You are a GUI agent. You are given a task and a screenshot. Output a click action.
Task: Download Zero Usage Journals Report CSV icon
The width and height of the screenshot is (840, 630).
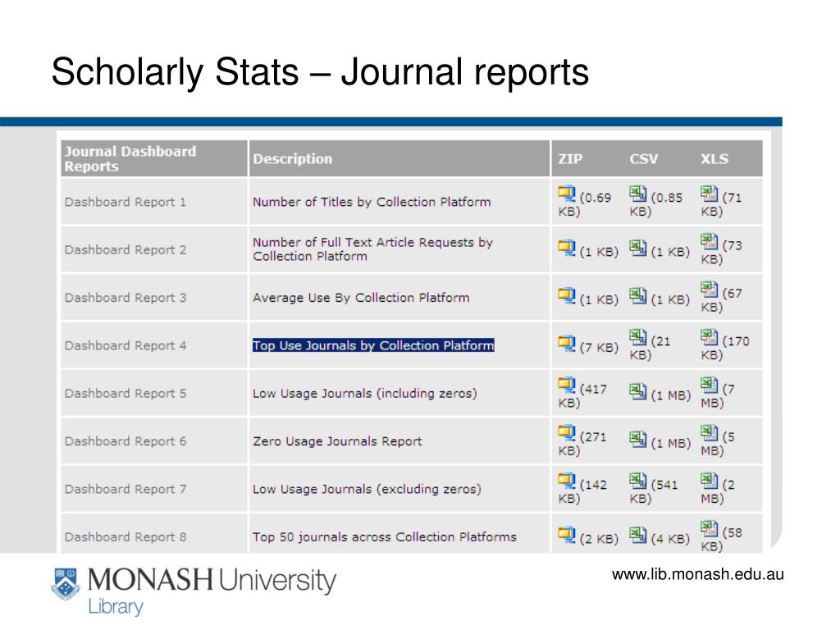[638, 439]
